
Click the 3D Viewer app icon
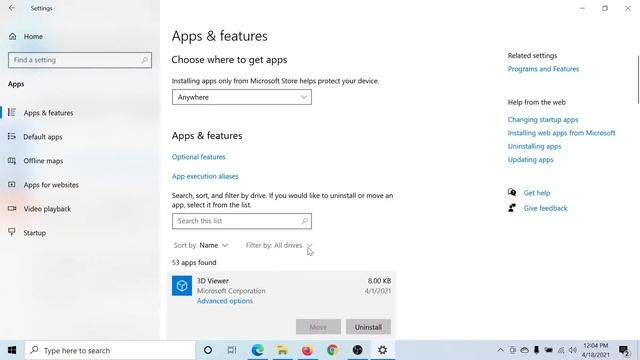click(182, 285)
